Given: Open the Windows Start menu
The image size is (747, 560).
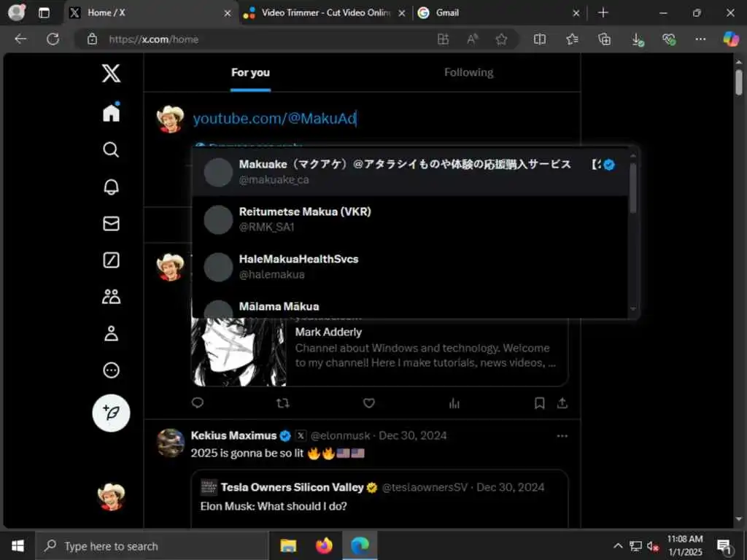Looking at the screenshot, I should (x=18, y=545).
